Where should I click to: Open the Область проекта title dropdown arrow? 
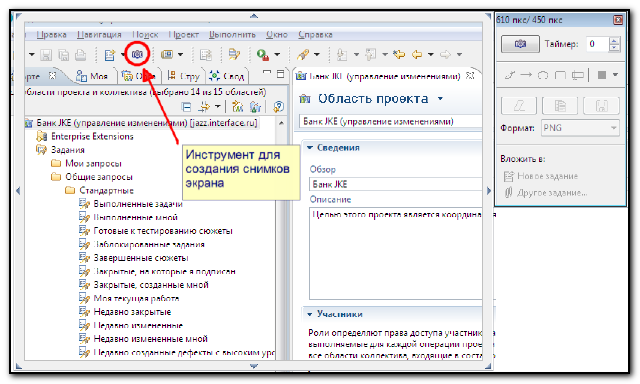pyautogui.click(x=440, y=99)
